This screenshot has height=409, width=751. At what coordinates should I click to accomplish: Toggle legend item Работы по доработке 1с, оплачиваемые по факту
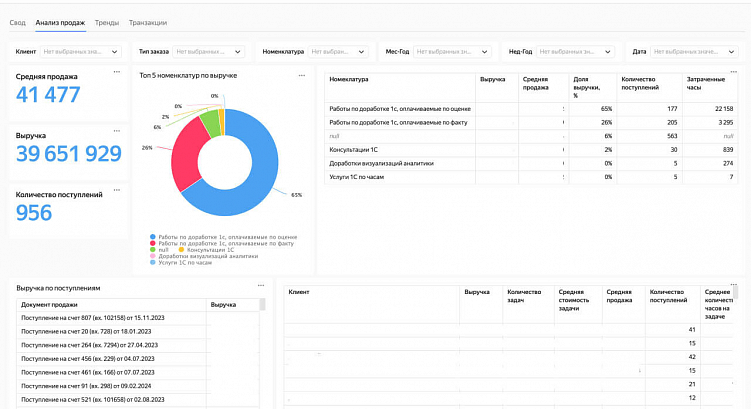[x=222, y=243]
